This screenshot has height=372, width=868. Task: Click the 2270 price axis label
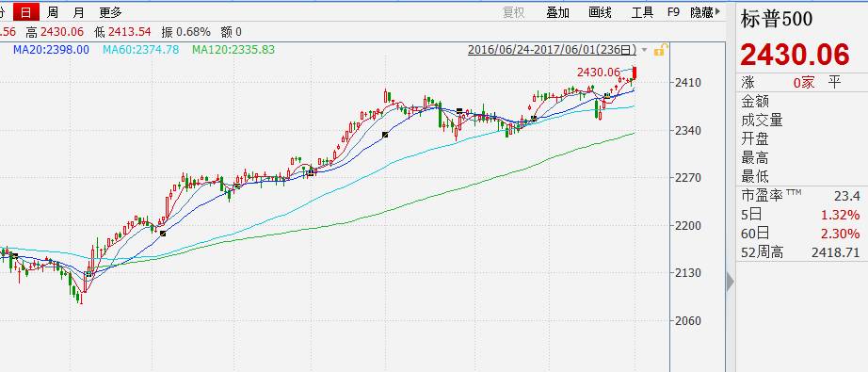point(688,178)
